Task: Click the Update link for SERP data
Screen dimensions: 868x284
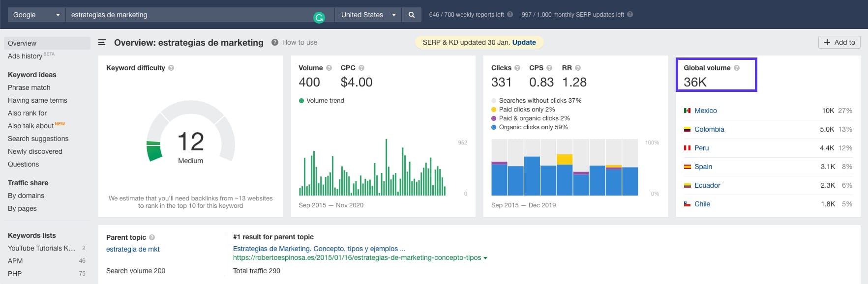Action: 524,42
